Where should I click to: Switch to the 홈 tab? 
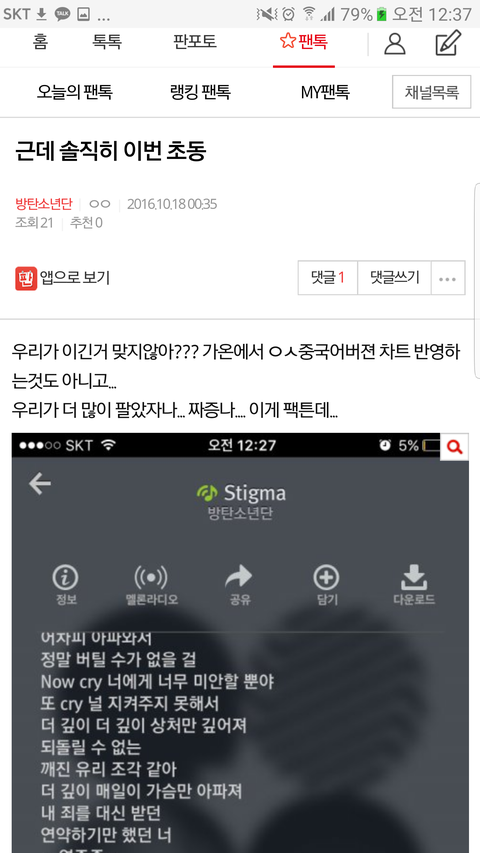[x=40, y=42]
